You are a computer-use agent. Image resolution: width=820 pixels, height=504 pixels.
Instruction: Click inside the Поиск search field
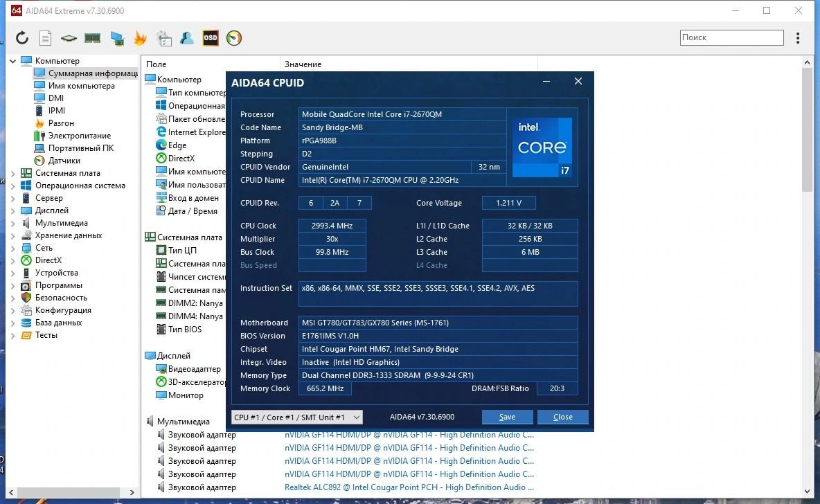(731, 37)
